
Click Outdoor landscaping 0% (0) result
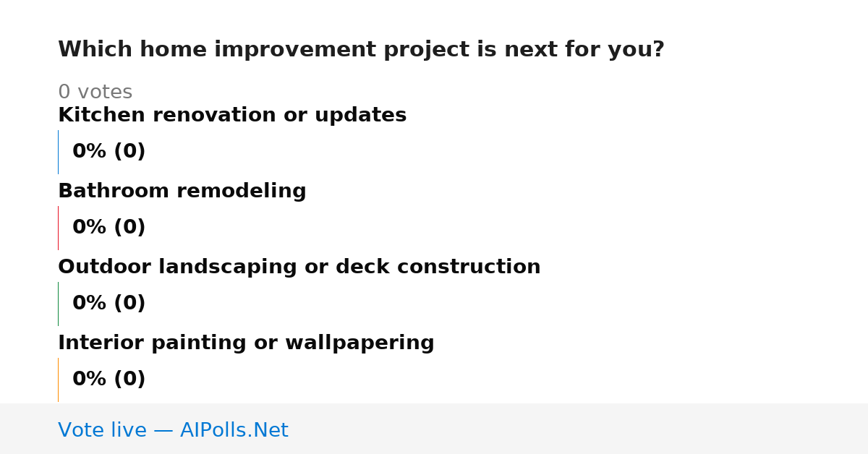[109, 304]
